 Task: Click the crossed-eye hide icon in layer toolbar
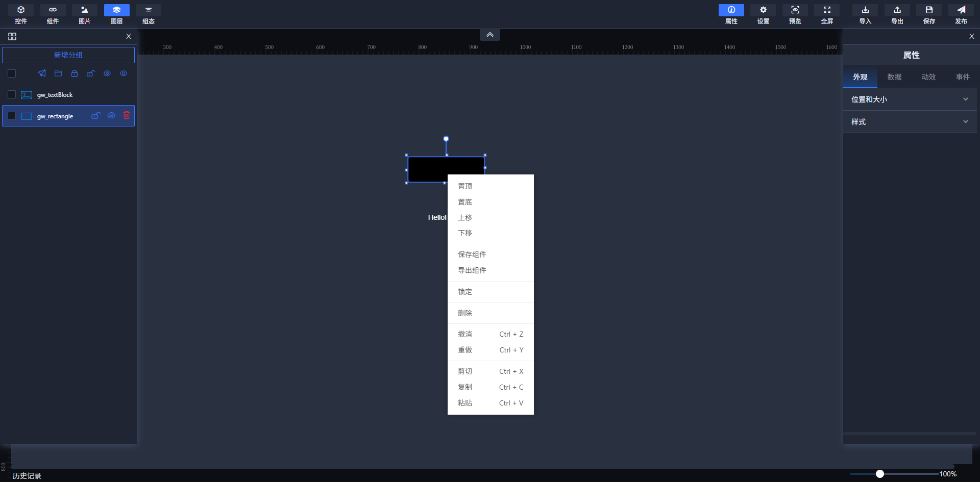(107, 73)
